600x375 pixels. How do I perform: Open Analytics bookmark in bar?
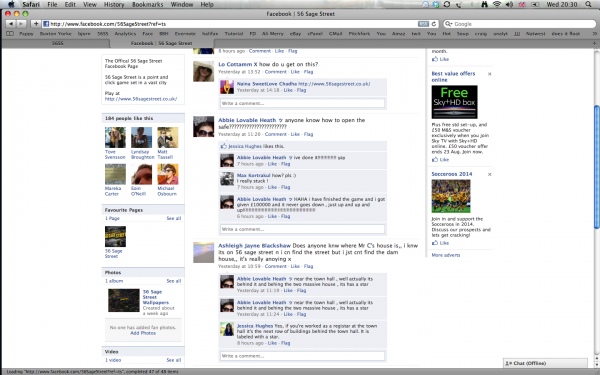tap(125, 34)
